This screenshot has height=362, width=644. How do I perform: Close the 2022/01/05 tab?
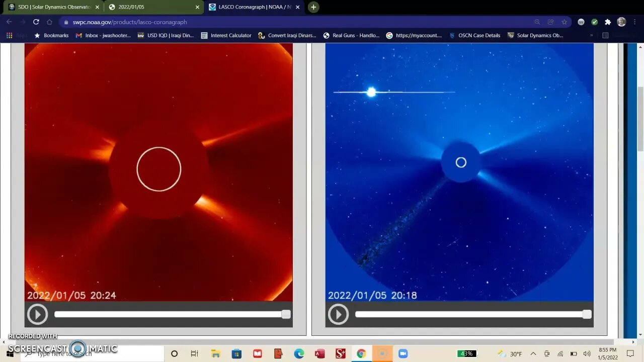(x=197, y=7)
